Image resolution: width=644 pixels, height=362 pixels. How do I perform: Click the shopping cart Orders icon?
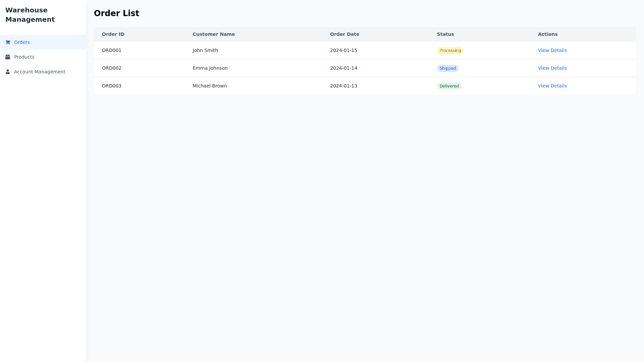8,42
